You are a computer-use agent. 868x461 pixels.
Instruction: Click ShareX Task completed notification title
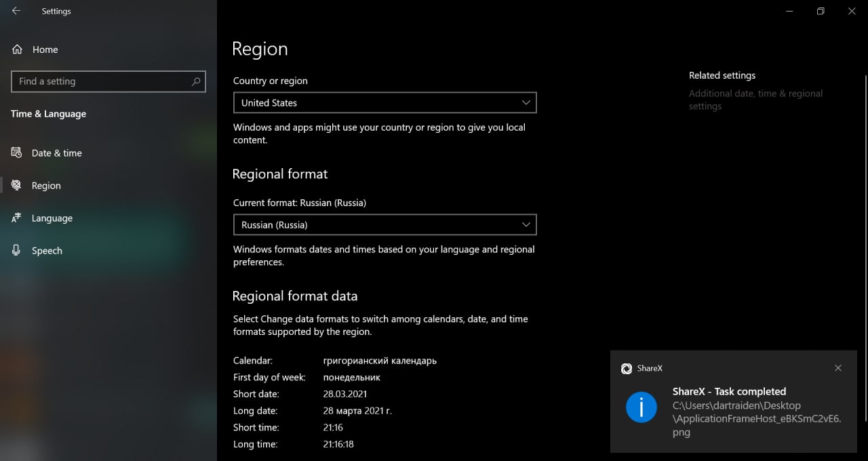click(729, 391)
